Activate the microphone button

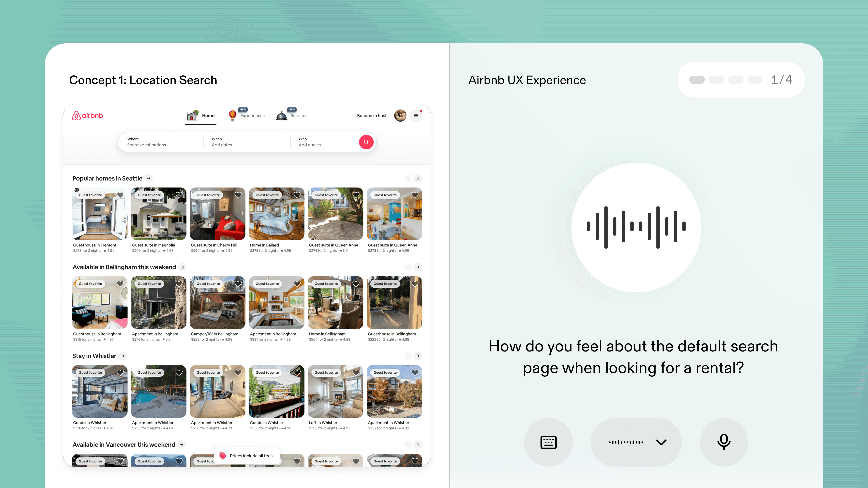(723, 442)
